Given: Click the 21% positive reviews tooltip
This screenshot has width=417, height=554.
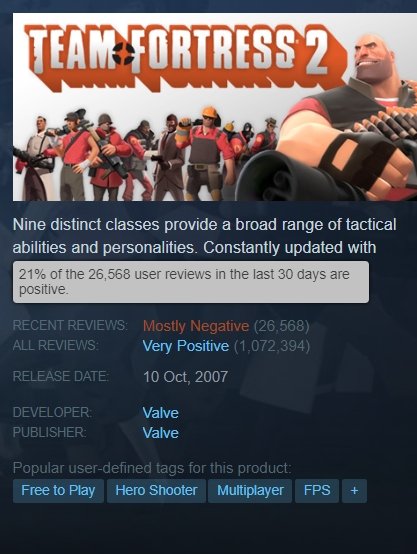Looking at the screenshot, I should click(191, 282).
